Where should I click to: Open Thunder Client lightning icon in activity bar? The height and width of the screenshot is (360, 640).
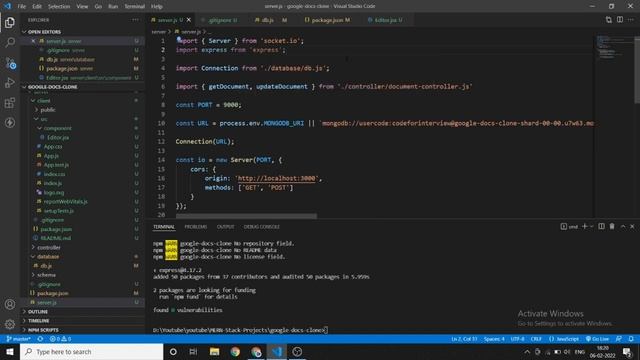click(10, 122)
